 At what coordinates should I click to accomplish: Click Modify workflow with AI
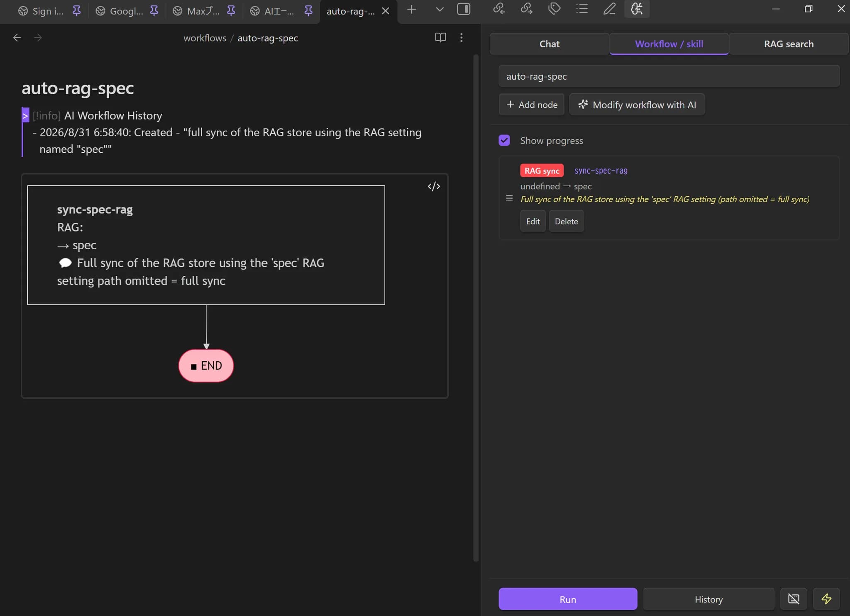(637, 105)
